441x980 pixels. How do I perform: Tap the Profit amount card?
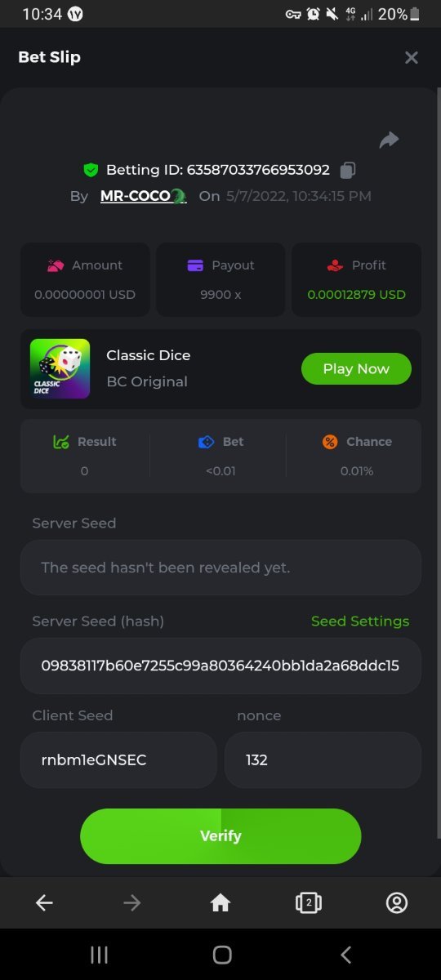tap(356, 279)
